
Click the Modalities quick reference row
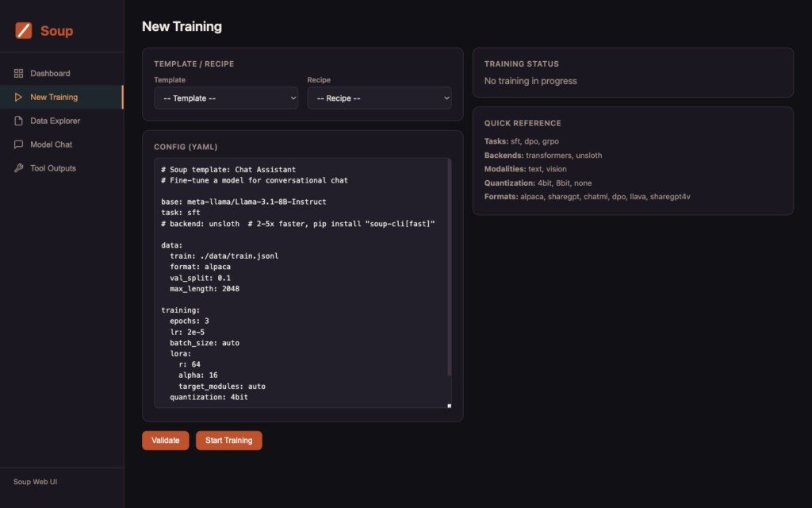(525, 169)
